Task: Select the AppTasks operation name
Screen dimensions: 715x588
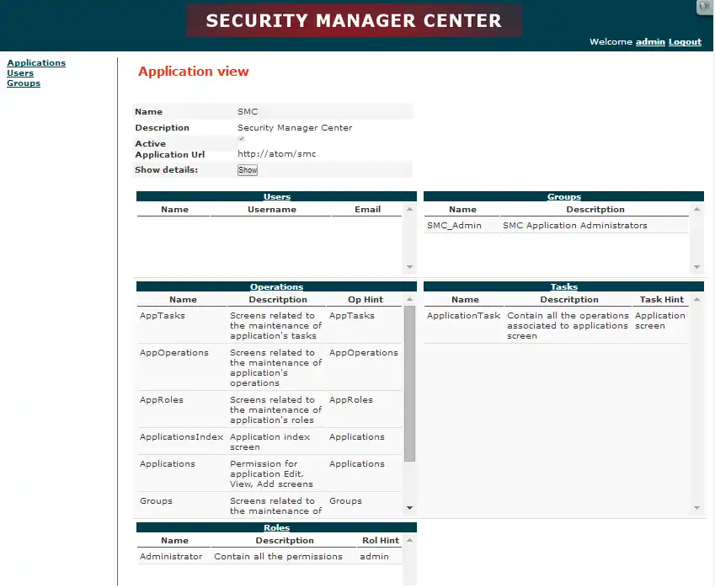Action: coord(163,316)
